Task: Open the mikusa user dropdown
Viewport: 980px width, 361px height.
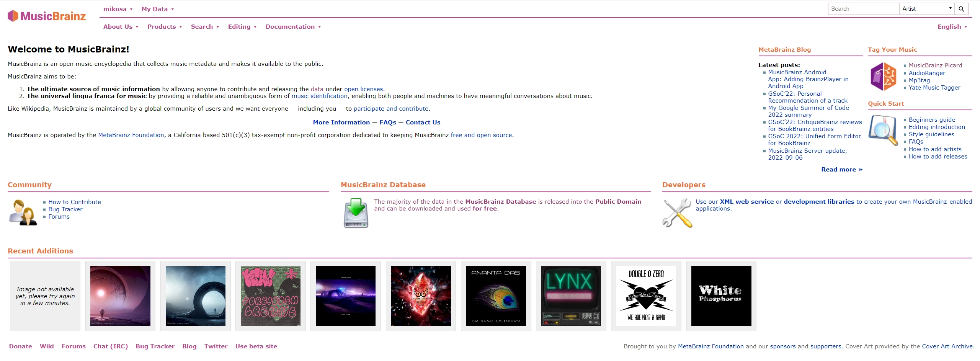Action: click(118, 9)
